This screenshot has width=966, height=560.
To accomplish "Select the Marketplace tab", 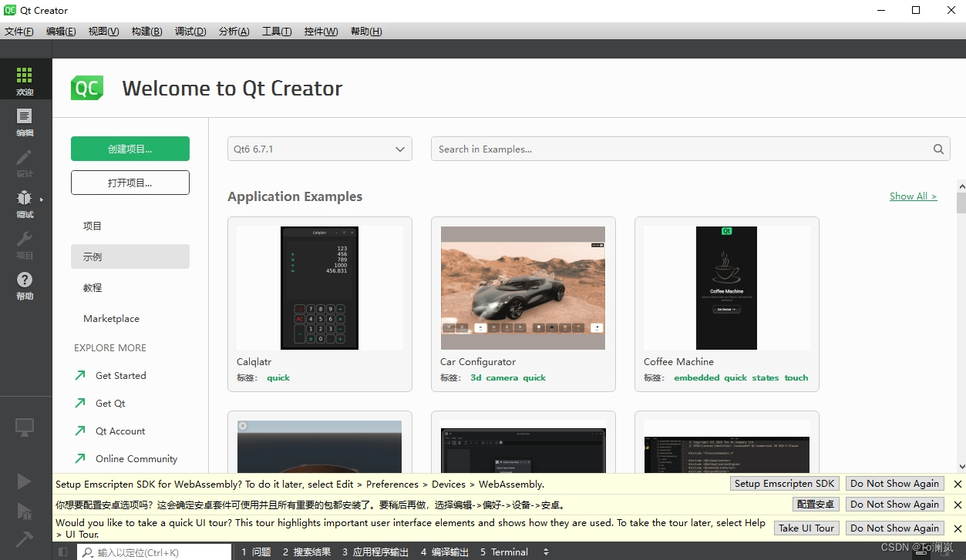I will coord(130,318).
